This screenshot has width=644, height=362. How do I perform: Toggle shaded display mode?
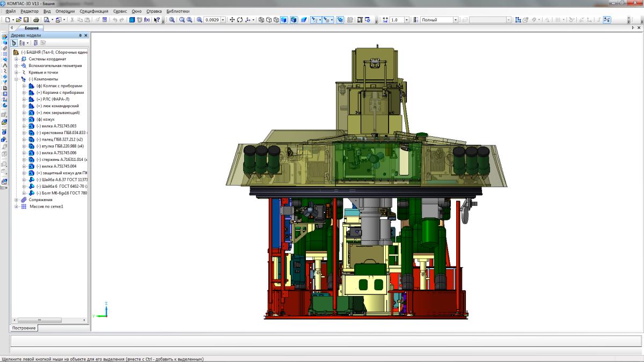pyautogui.click(x=284, y=20)
